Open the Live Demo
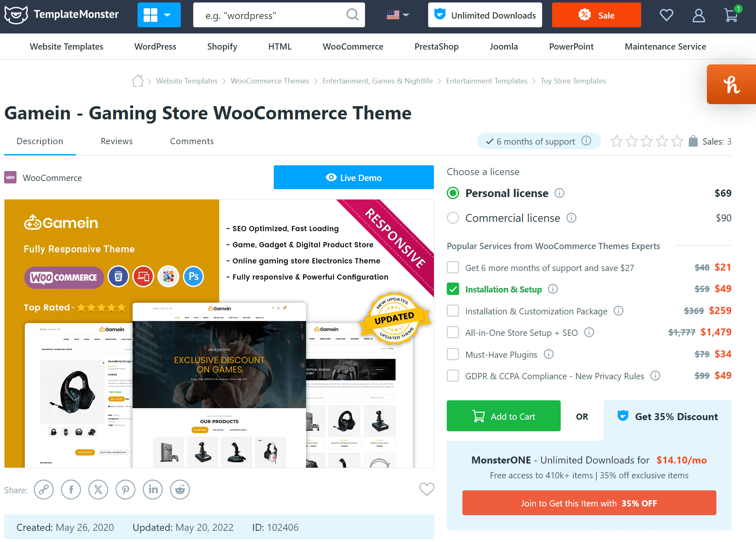The height and width of the screenshot is (542, 756). (x=354, y=177)
